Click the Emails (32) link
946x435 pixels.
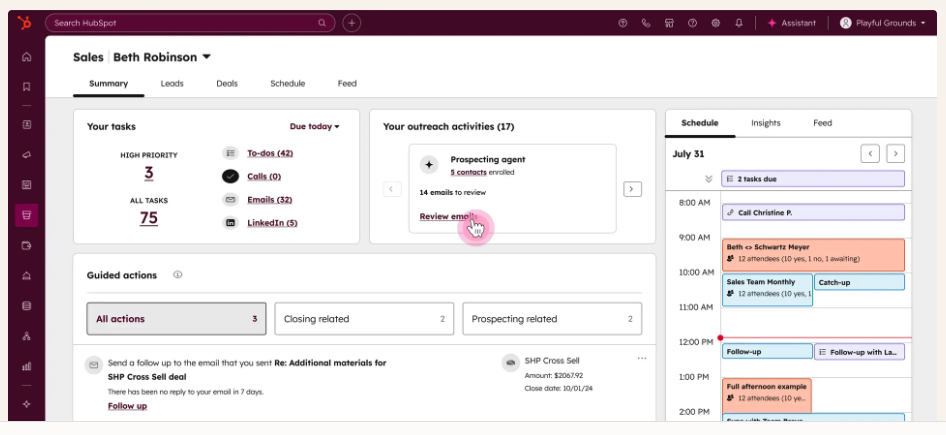pyautogui.click(x=269, y=200)
